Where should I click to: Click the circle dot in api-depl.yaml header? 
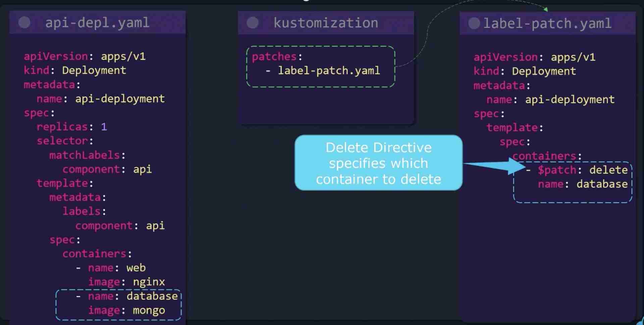24,22
